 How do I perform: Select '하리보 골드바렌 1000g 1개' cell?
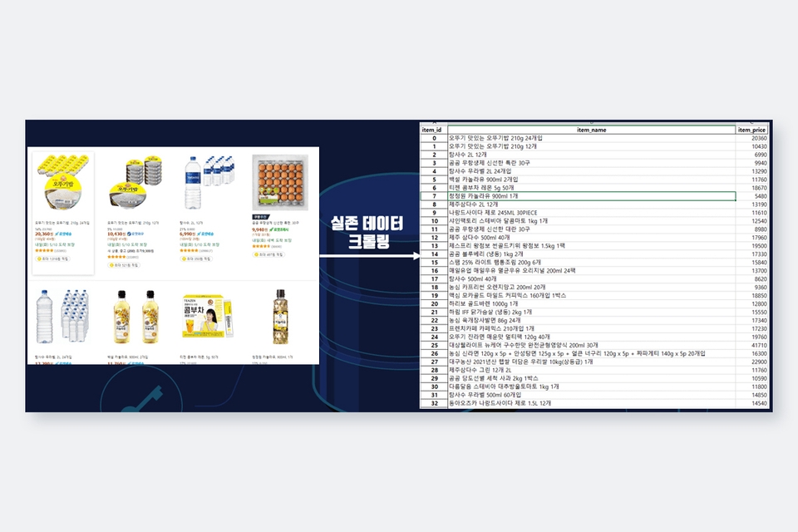pyautogui.click(x=591, y=303)
